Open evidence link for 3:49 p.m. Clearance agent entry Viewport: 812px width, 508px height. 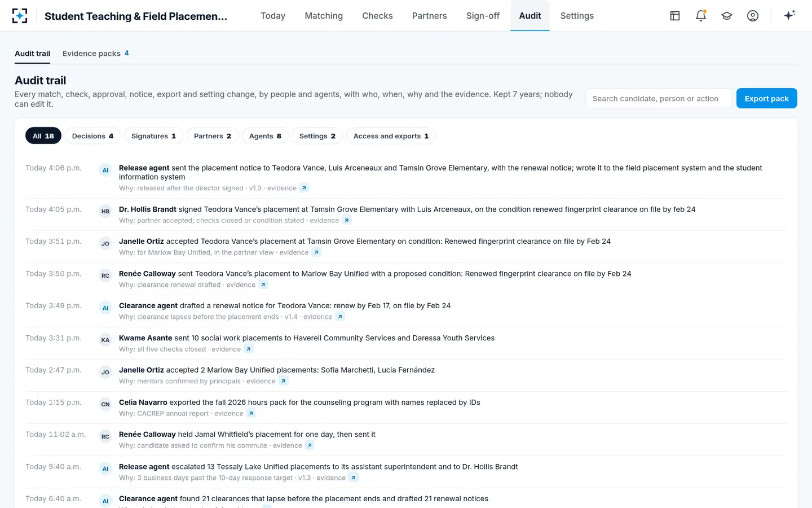340,317
